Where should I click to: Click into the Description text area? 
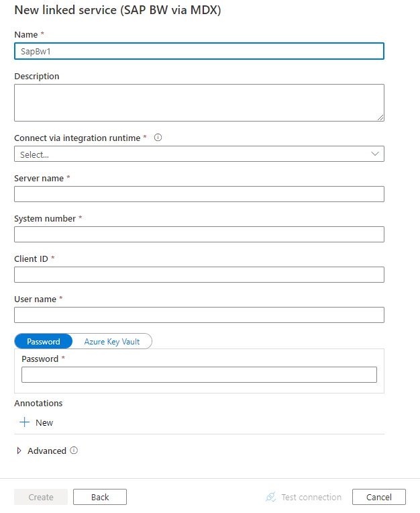[x=199, y=102]
